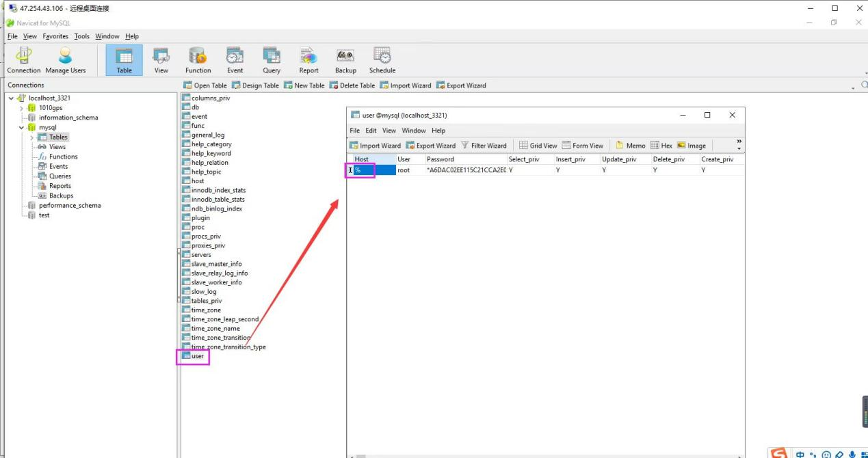Select Views under mysql
Viewport: 868px width, 458px height.
[x=57, y=147]
